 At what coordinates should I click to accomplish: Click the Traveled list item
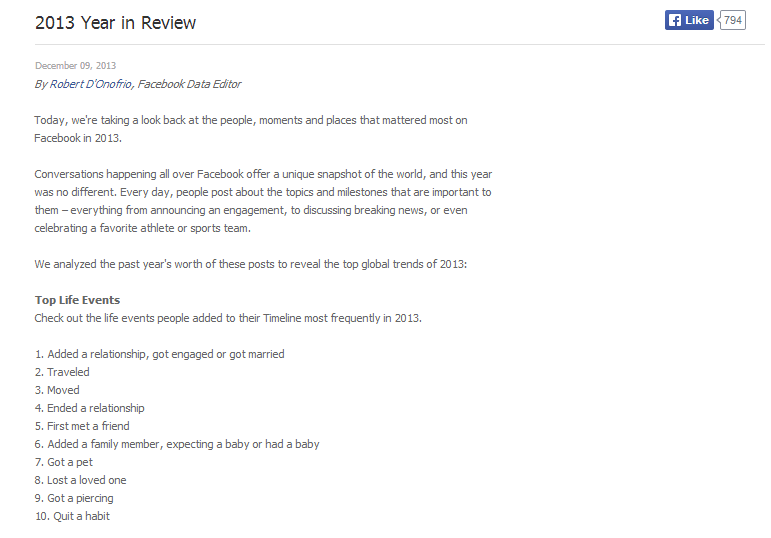pos(62,372)
